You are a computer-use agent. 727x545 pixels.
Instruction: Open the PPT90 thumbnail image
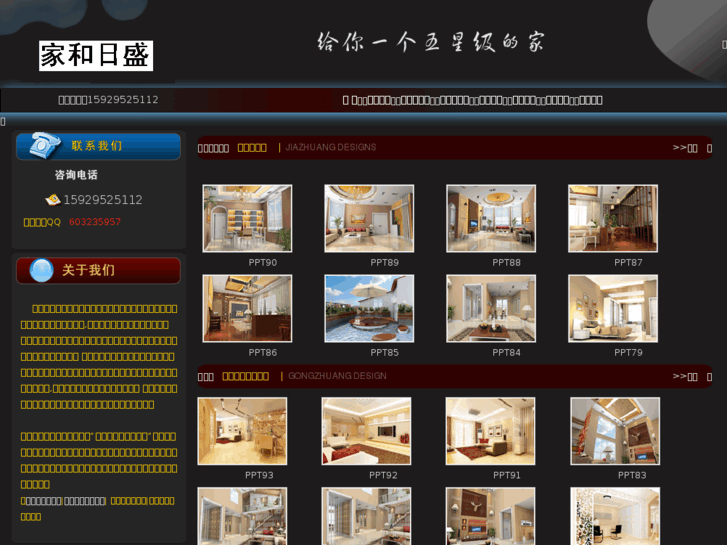(x=247, y=218)
